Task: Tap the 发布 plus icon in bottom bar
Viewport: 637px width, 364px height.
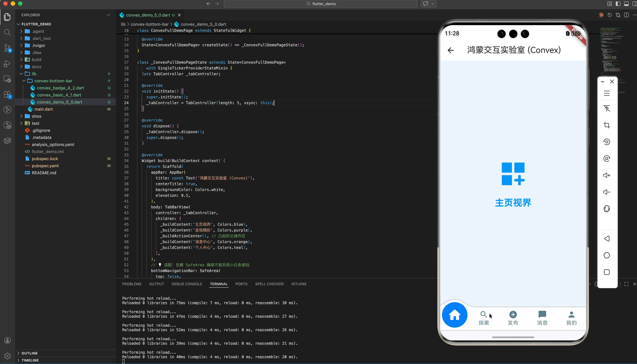Action: point(513,314)
